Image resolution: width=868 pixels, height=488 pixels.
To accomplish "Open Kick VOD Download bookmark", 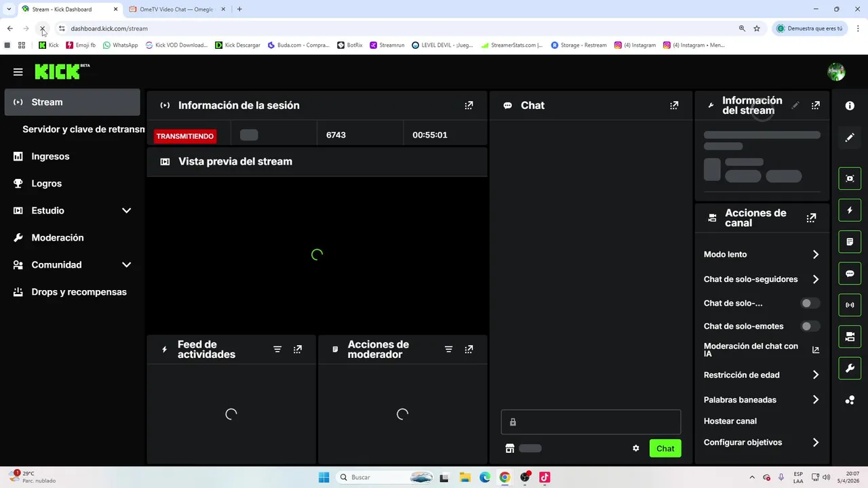I will (x=177, y=45).
